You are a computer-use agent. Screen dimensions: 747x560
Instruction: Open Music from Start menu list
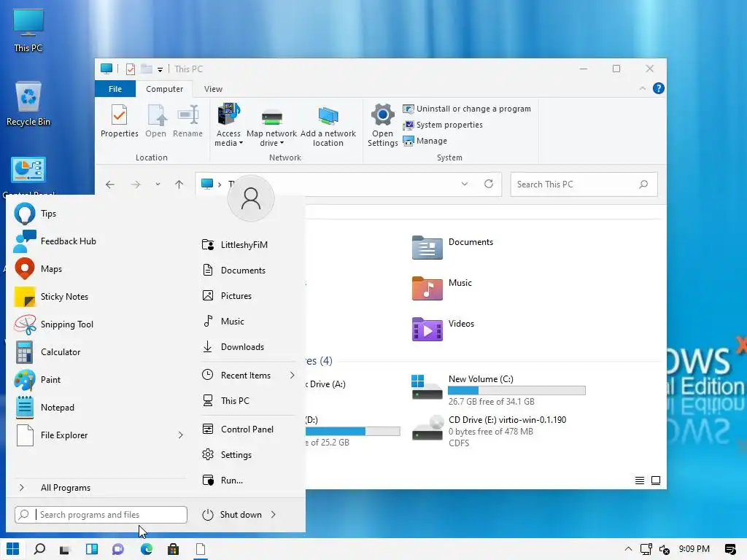coord(248,322)
